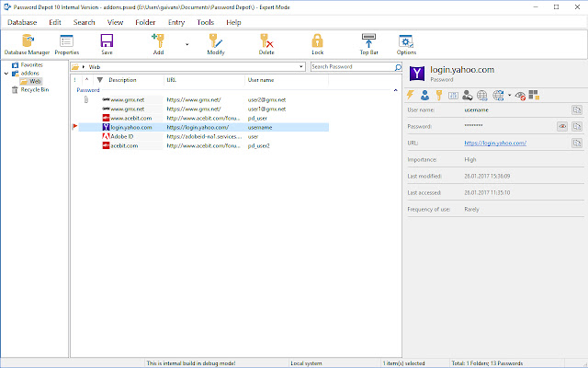Open database Properties from the toolbar

click(x=67, y=44)
